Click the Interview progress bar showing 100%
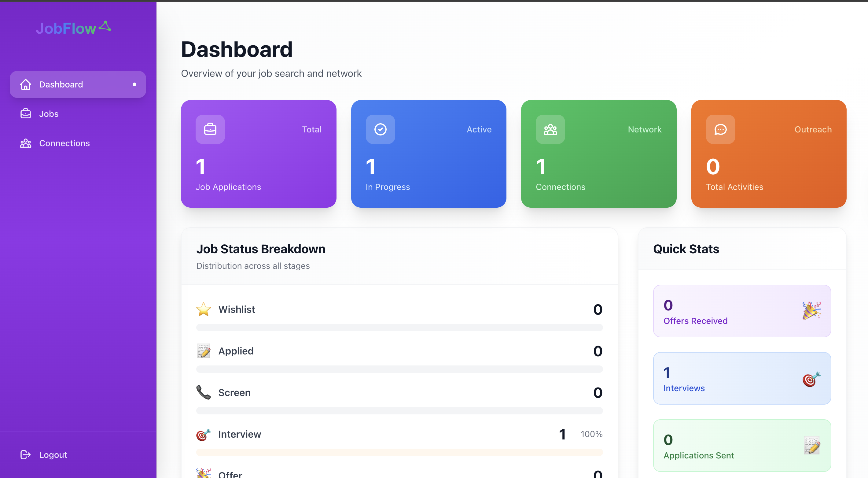The height and width of the screenshot is (478, 868). pyautogui.click(x=399, y=453)
